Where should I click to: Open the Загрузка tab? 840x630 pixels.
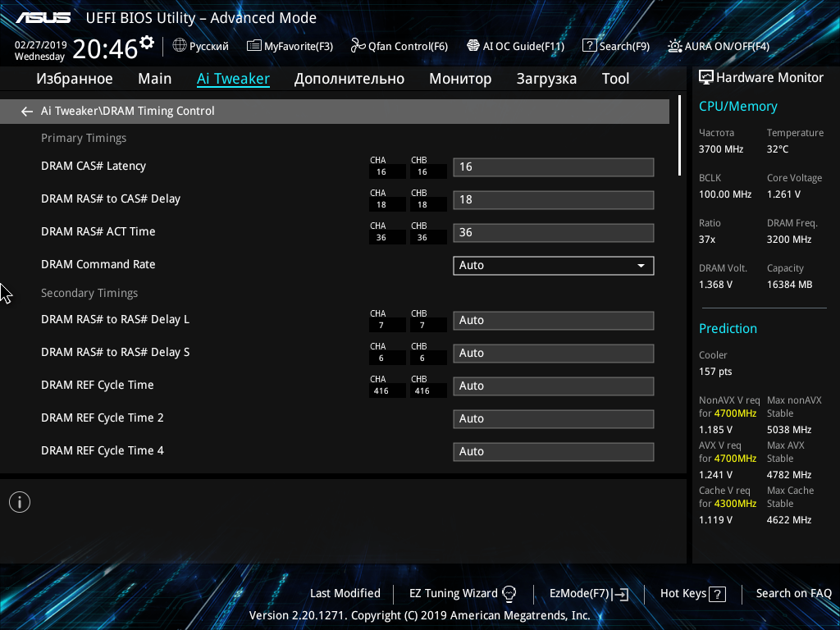pos(546,79)
